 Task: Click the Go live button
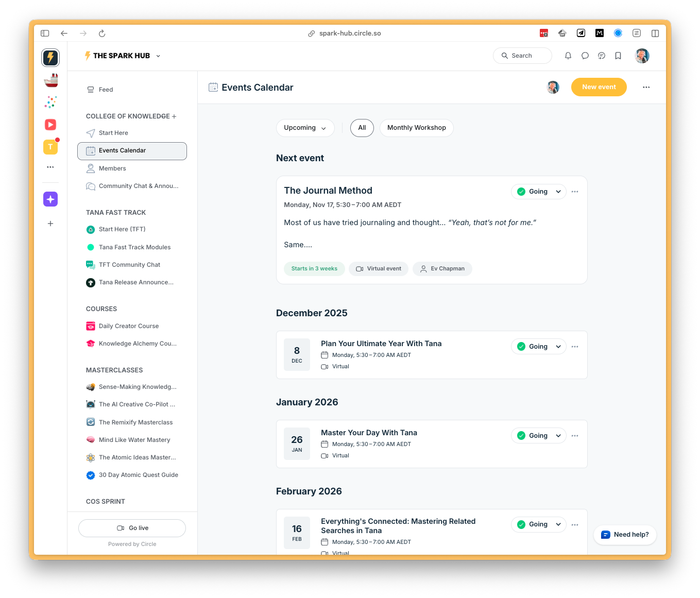(132, 528)
